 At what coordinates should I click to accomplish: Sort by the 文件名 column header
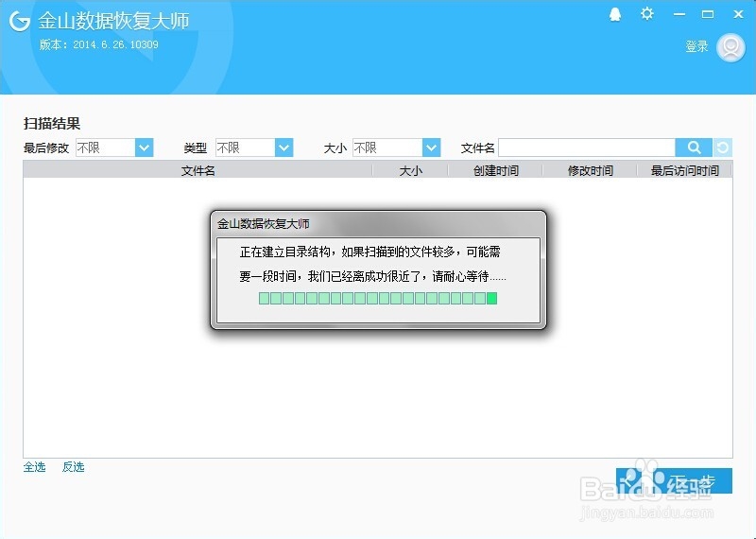click(198, 170)
